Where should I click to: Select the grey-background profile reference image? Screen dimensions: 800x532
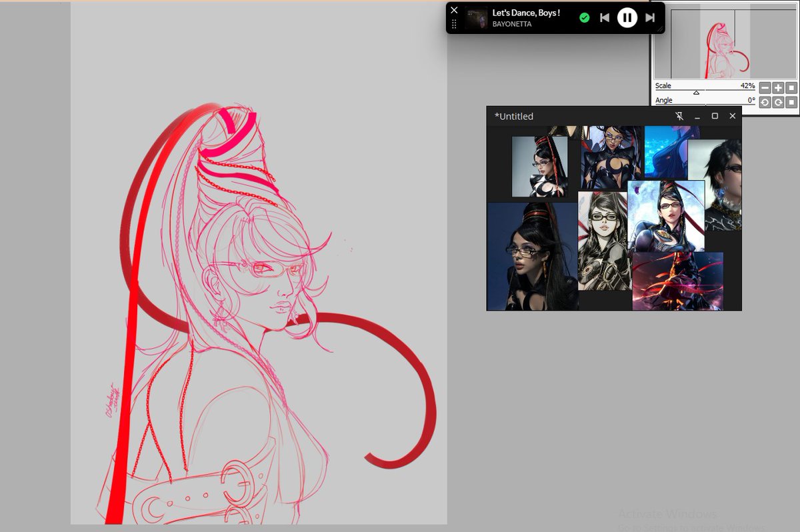[539, 167]
